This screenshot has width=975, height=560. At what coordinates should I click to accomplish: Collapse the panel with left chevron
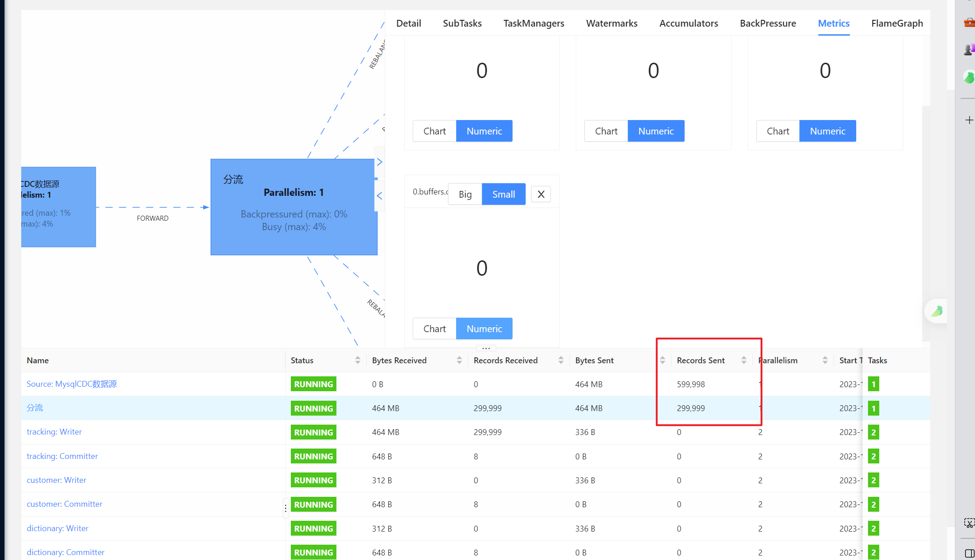(x=379, y=196)
